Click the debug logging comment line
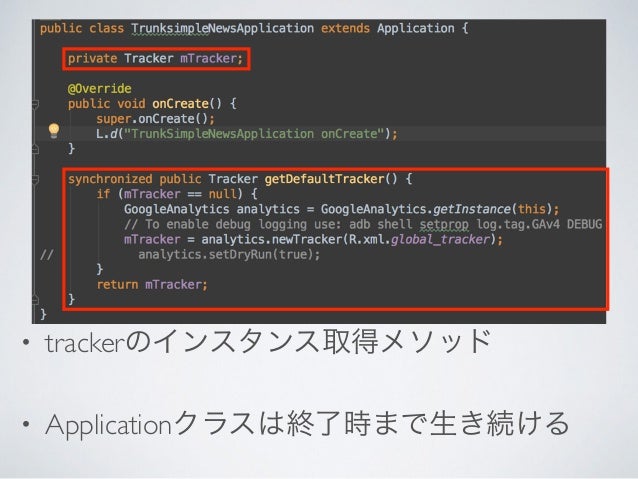This screenshot has height=479, width=638. pos(363,224)
